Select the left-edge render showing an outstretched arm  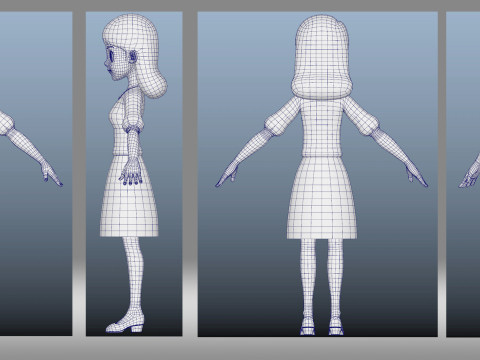(36, 174)
